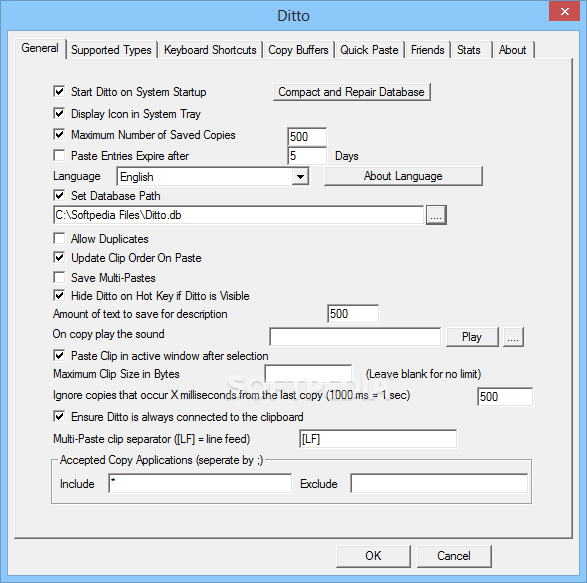This screenshot has width=587, height=583.
Task: Uncheck Display Icon in System Tray
Action: click(x=59, y=113)
